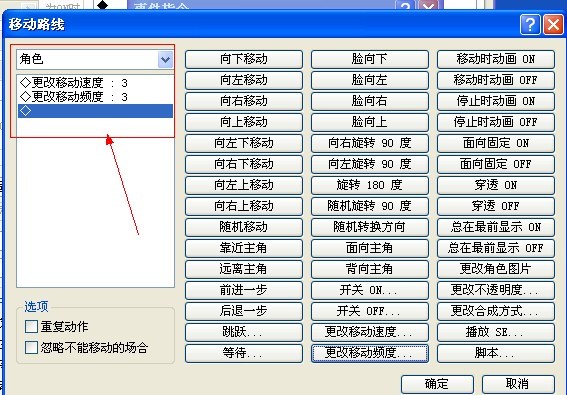Click the 向右下移动 button
The height and width of the screenshot is (395, 567).
(244, 164)
